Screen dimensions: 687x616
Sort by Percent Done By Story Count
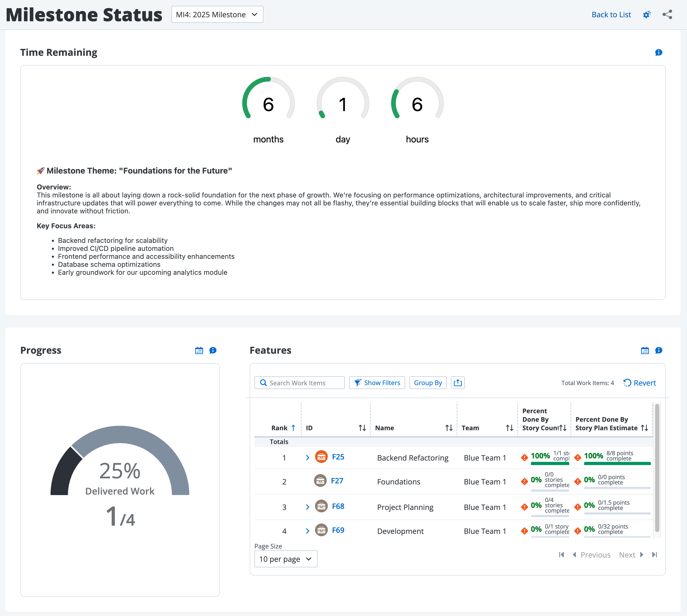563,428
